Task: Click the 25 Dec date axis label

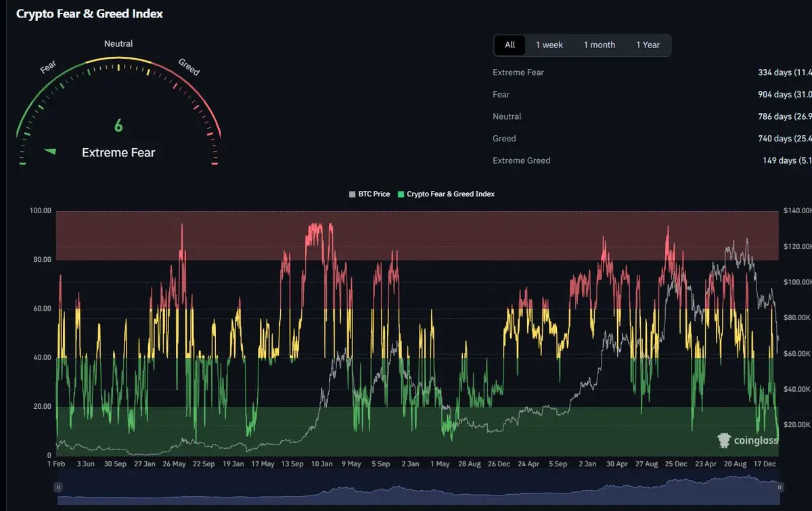Action: pyautogui.click(x=676, y=465)
